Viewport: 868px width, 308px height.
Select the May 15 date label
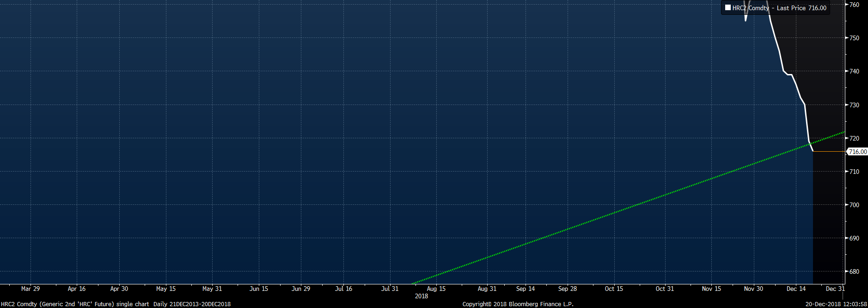click(166, 289)
